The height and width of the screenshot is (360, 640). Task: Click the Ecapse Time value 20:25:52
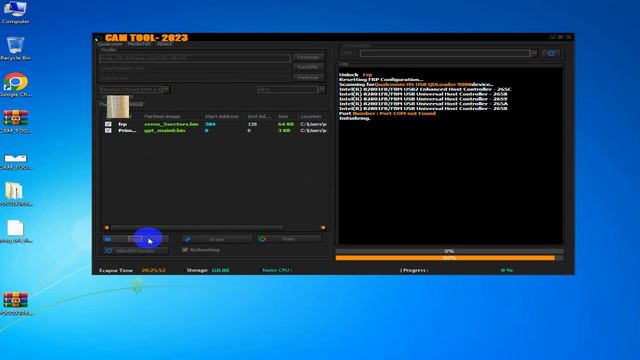[x=153, y=270]
